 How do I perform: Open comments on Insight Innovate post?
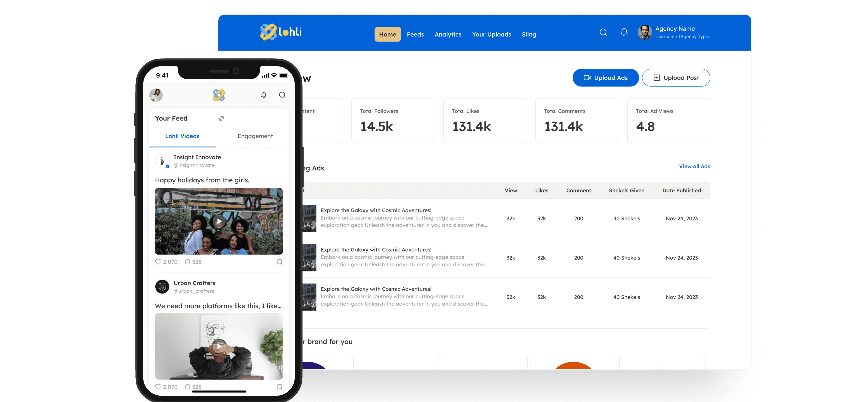187,262
